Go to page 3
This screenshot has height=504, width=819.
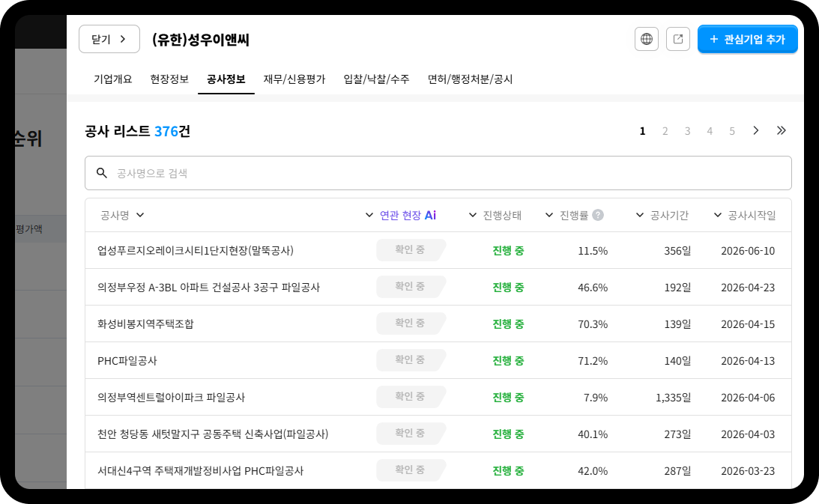point(687,131)
